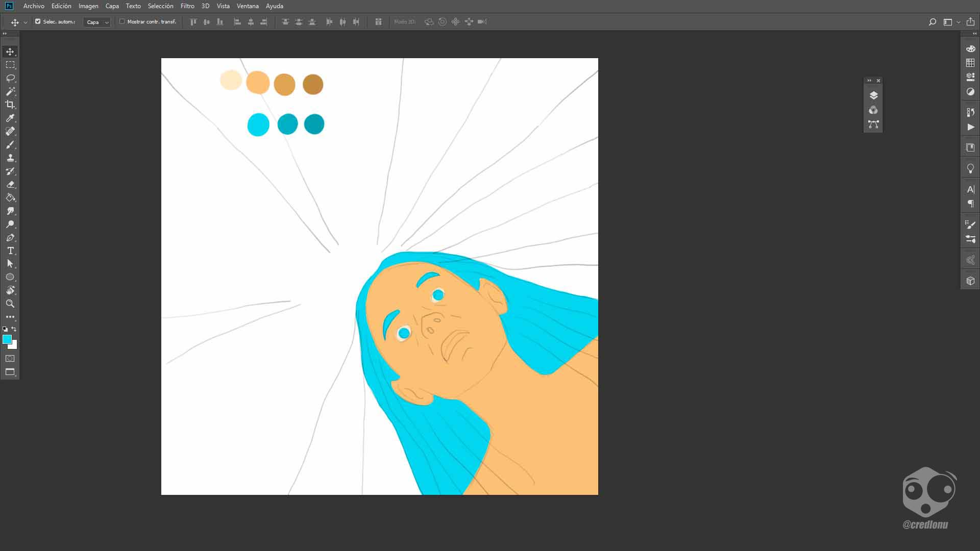The width and height of the screenshot is (980, 551).
Task: Open the Paragraph panel icon
Action: coord(970,204)
